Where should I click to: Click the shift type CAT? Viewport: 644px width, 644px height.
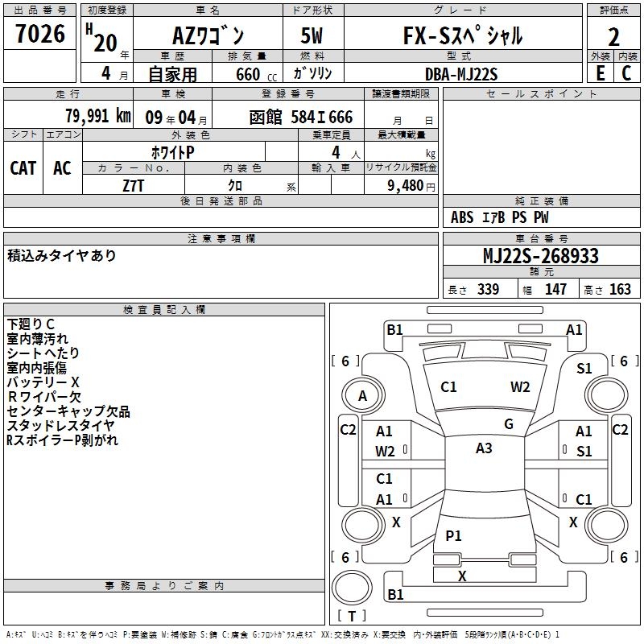(x=23, y=168)
